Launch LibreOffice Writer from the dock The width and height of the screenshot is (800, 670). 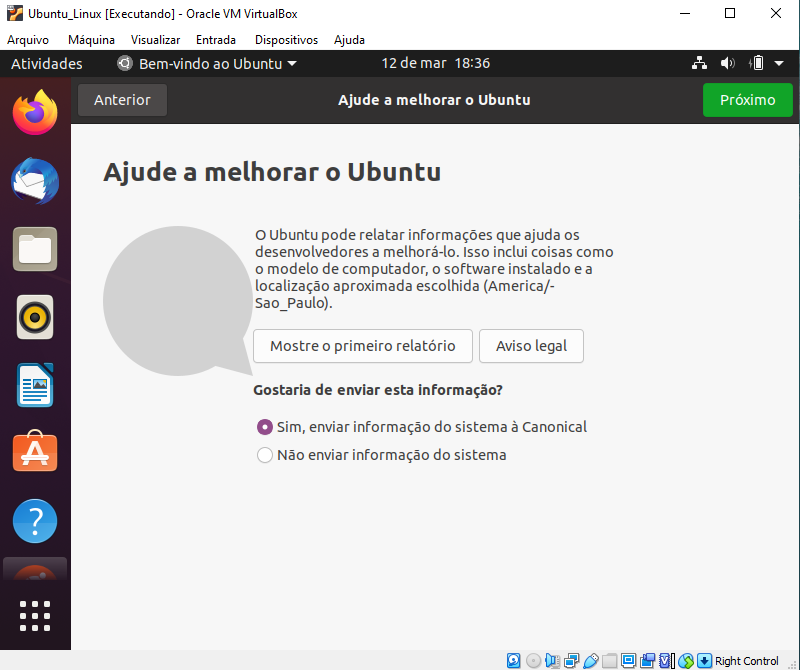pyautogui.click(x=35, y=385)
